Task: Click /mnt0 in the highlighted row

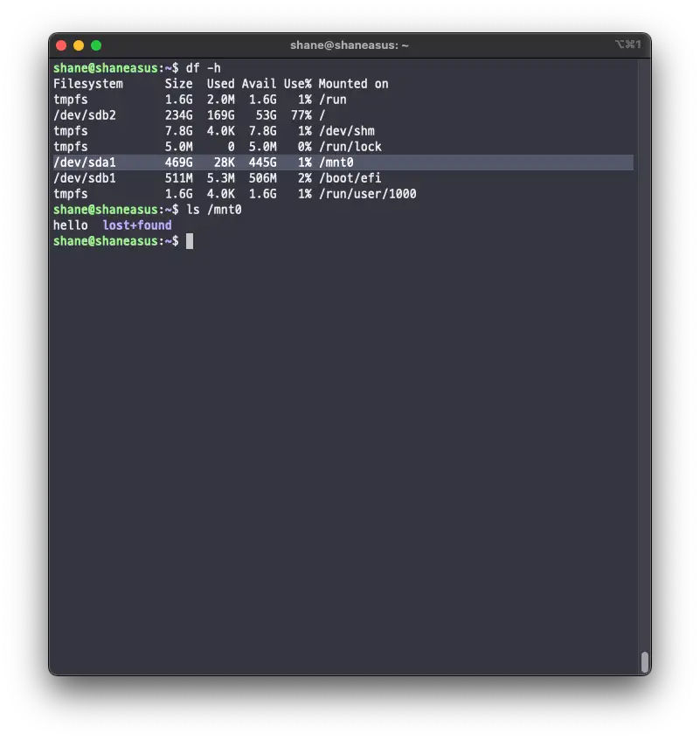Action: (336, 163)
